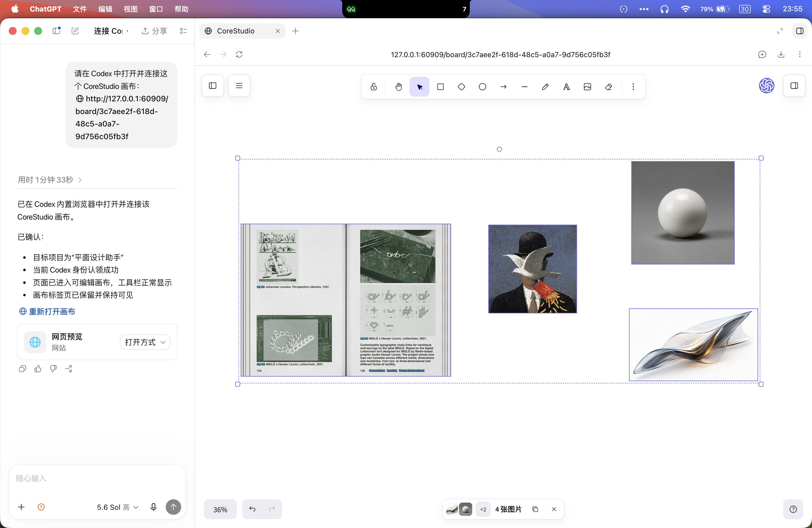Copy the assistant response

(23, 369)
